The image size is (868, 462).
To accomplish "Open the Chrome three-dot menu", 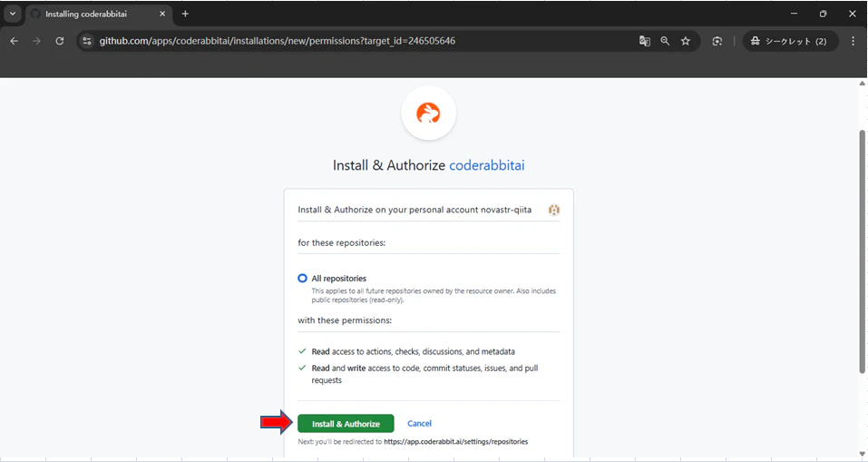I will [853, 41].
